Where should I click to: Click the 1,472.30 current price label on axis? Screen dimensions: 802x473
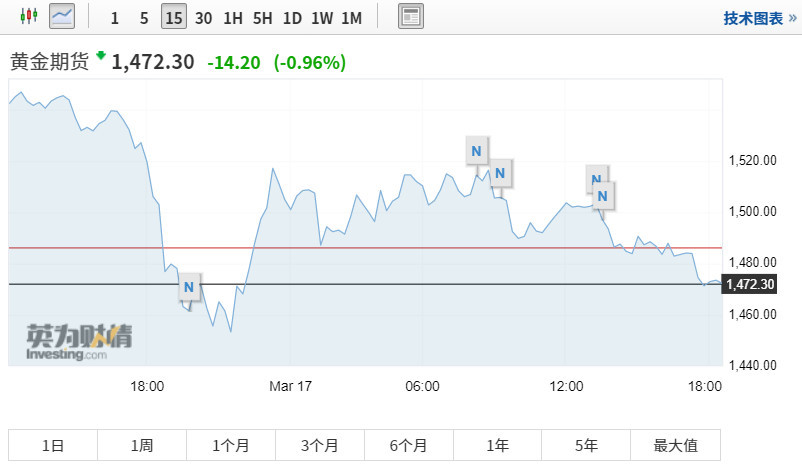(x=750, y=285)
